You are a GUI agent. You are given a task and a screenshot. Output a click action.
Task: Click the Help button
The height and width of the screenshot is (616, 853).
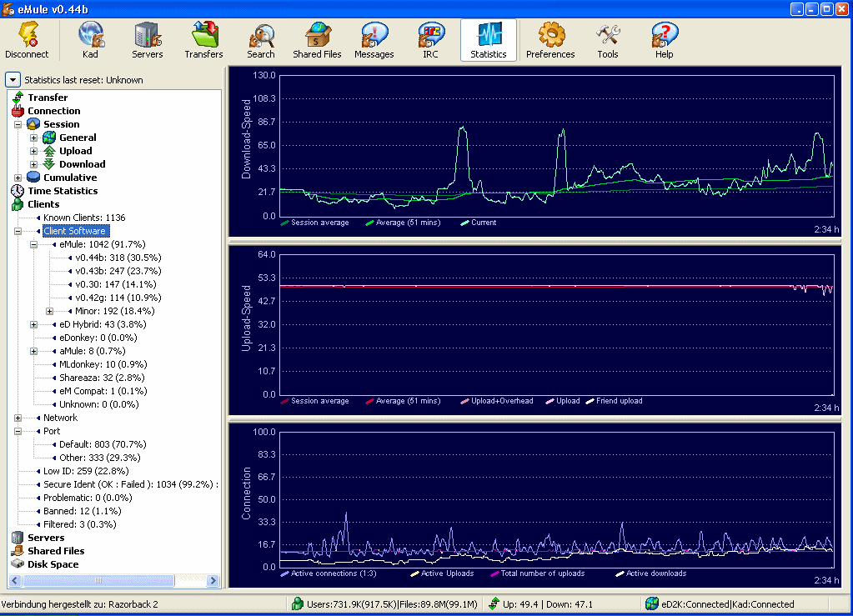(x=663, y=39)
